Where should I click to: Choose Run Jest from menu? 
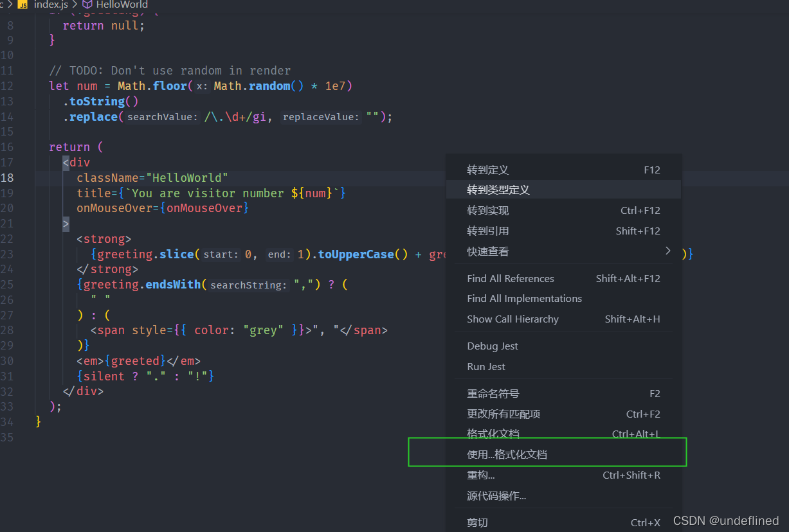click(563, 366)
